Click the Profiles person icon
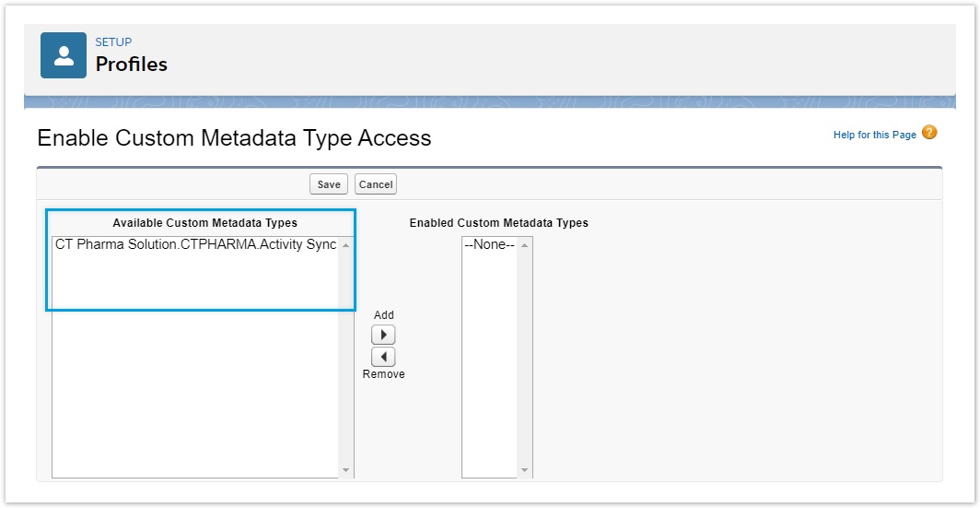Viewport: 980px width, 508px height. [64, 55]
